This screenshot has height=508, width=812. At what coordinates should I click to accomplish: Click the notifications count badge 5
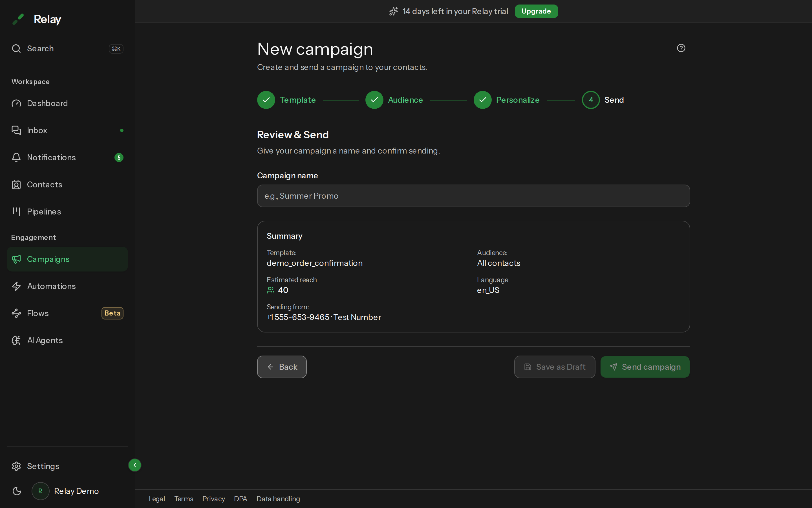coord(119,157)
